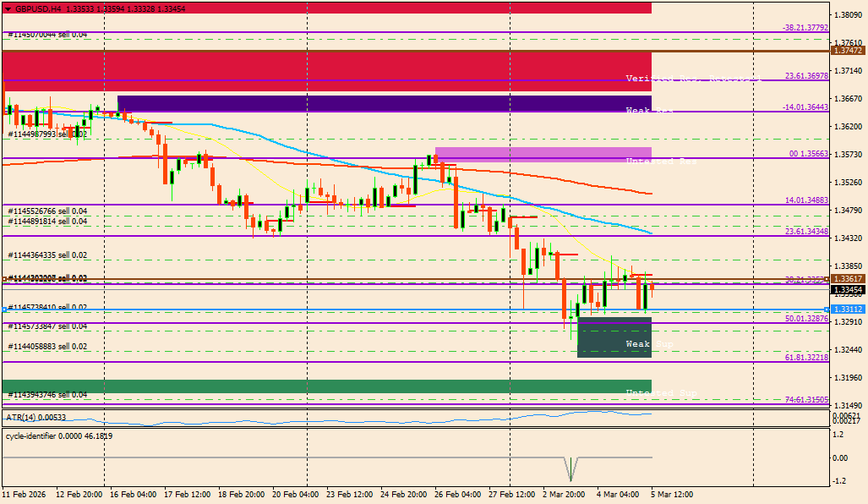Click the Fibonacci label ending 1.34348

pos(806,232)
